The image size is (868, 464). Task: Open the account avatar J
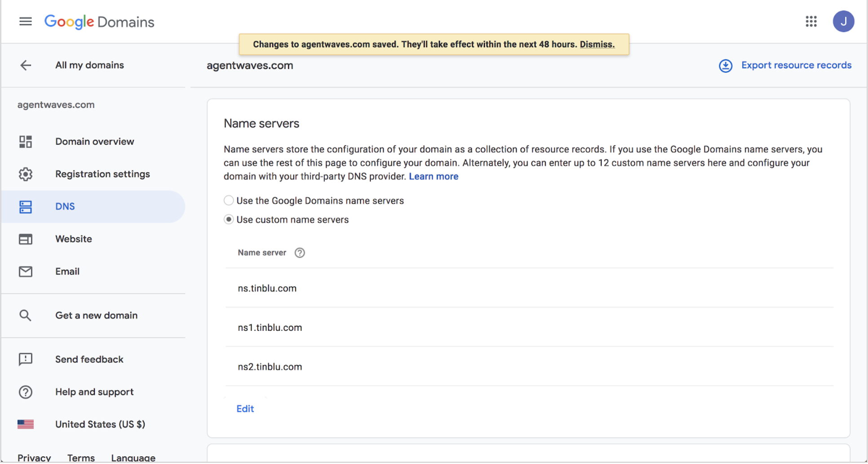tap(843, 22)
